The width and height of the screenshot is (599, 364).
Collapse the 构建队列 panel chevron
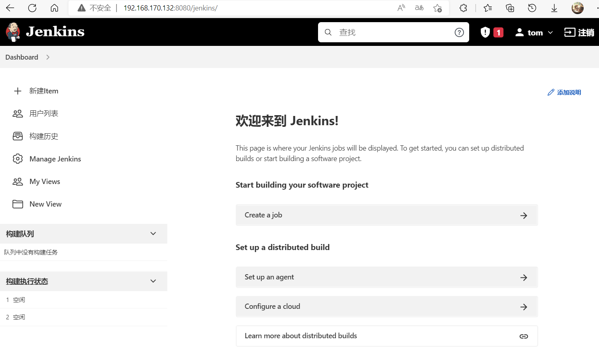pyautogui.click(x=153, y=234)
